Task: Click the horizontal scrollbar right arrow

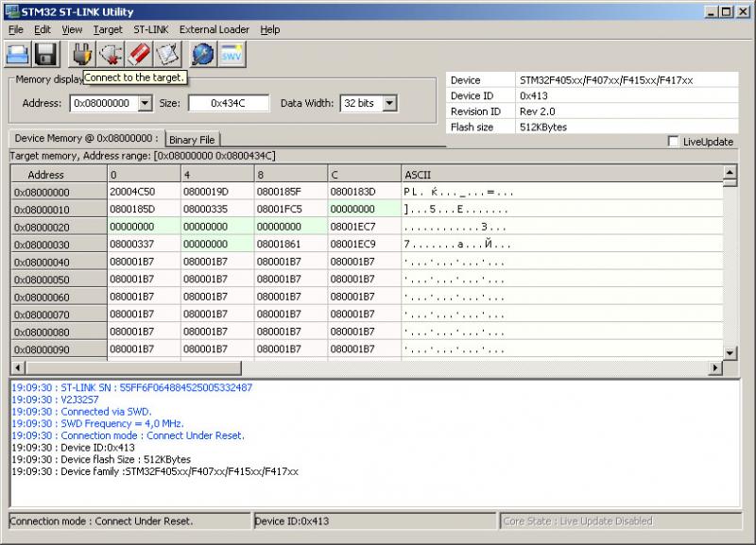Action: pyautogui.click(x=715, y=368)
